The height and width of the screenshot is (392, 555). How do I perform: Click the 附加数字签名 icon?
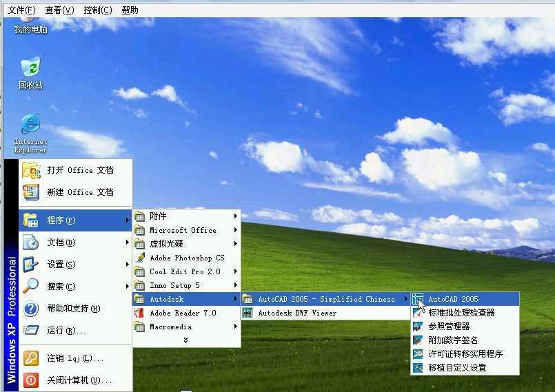click(418, 340)
